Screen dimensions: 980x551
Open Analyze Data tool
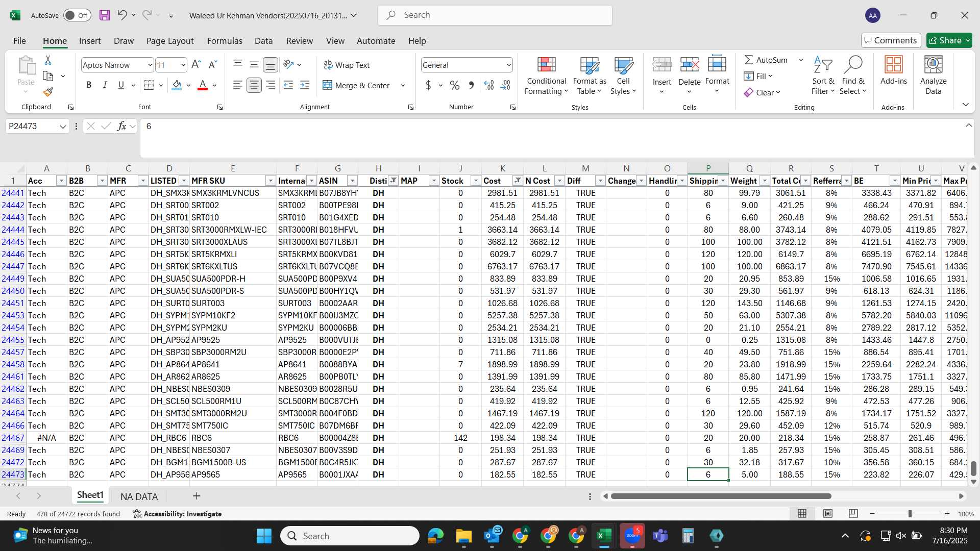[933, 76]
